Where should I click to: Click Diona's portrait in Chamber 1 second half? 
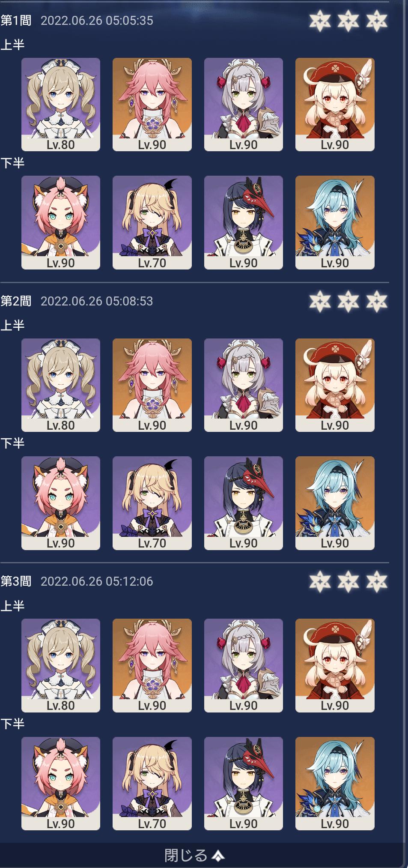(x=61, y=222)
